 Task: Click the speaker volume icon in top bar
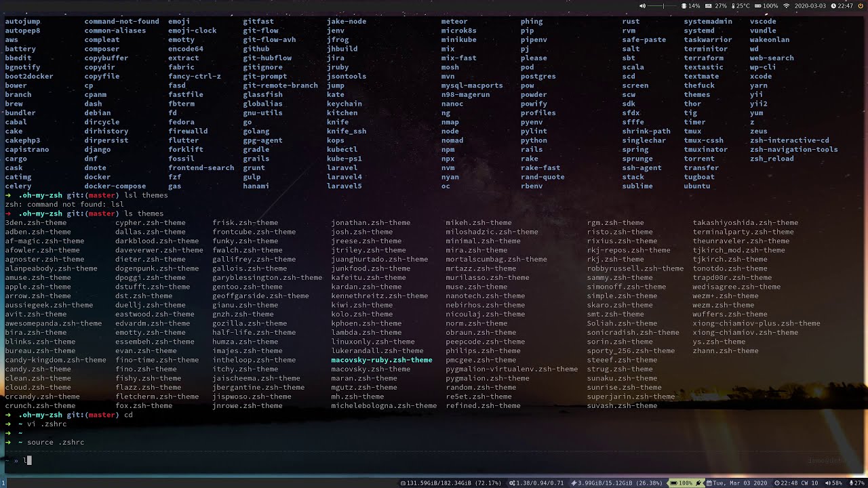pos(642,6)
